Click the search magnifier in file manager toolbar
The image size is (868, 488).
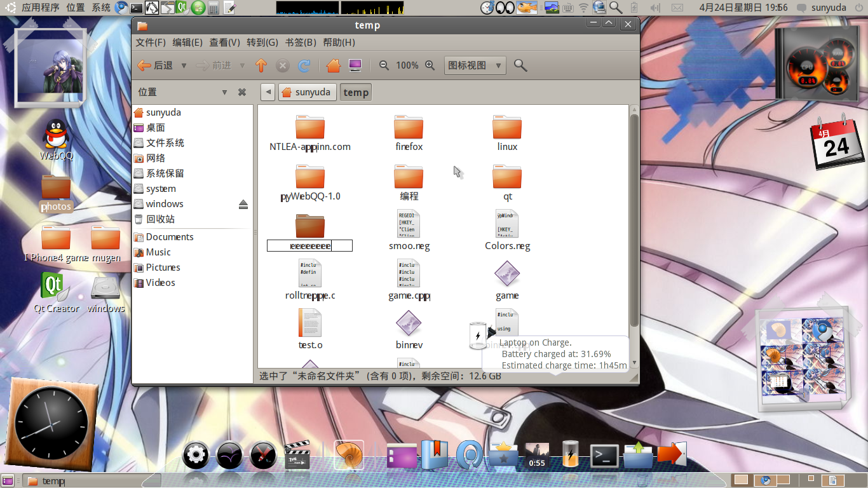click(520, 65)
